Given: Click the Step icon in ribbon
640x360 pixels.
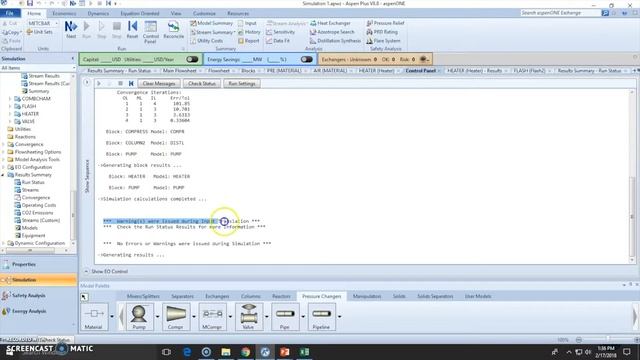Looking at the screenshot, I should (x=102, y=29).
